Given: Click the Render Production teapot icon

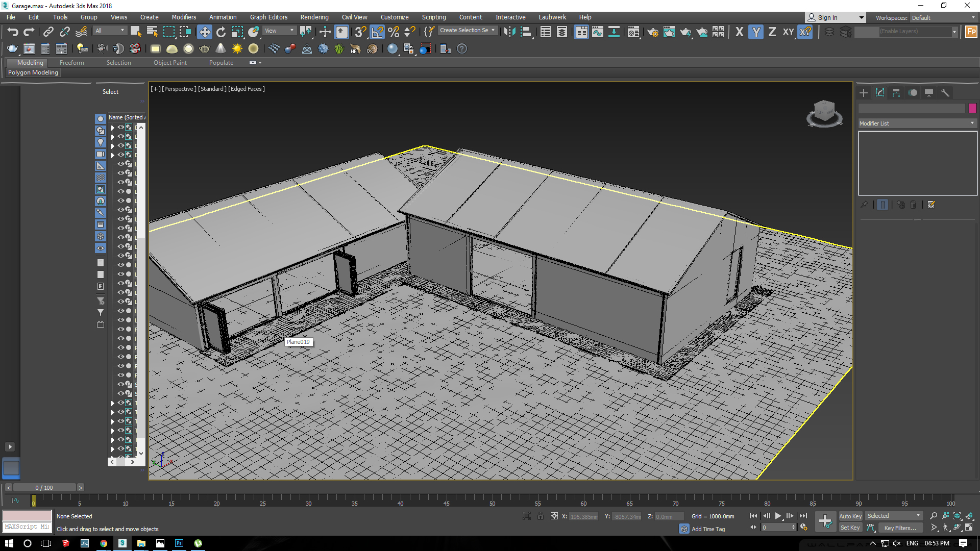Looking at the screenshot, I should pos(685,32).
